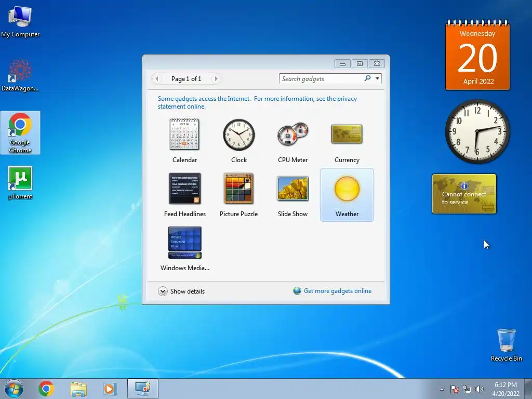The image size is (532, 399).
Task: Click the Show desktop button
Action: coord(528,389)
